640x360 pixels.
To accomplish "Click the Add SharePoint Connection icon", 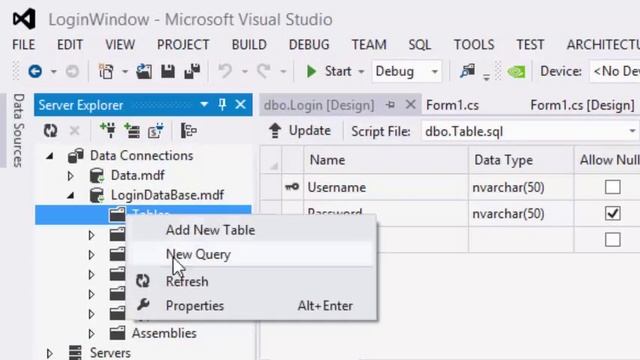I will tap(156, 131).
